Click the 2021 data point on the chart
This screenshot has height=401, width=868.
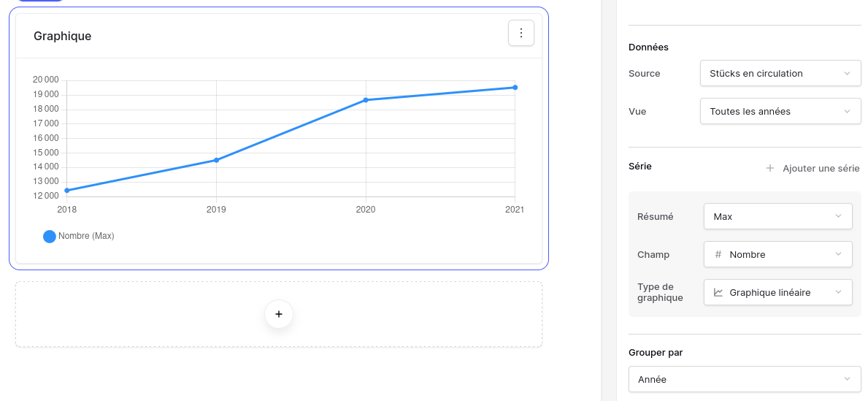[x=515, y=88]
